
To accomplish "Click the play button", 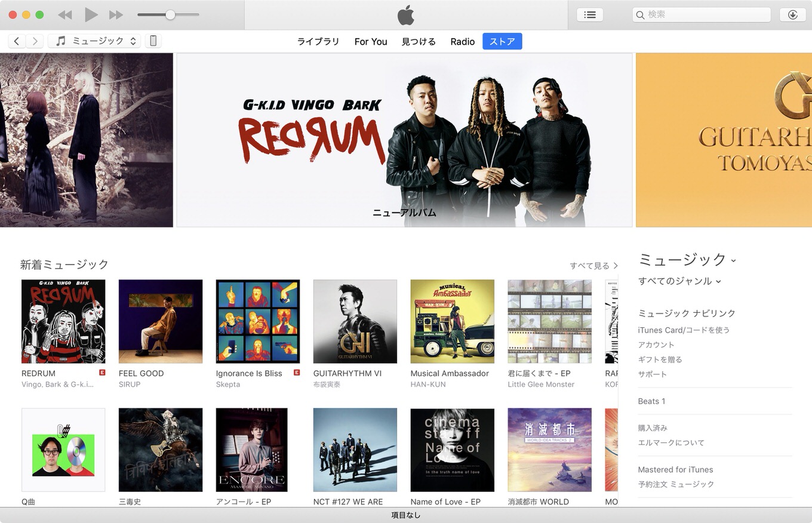I will (91, 15).
